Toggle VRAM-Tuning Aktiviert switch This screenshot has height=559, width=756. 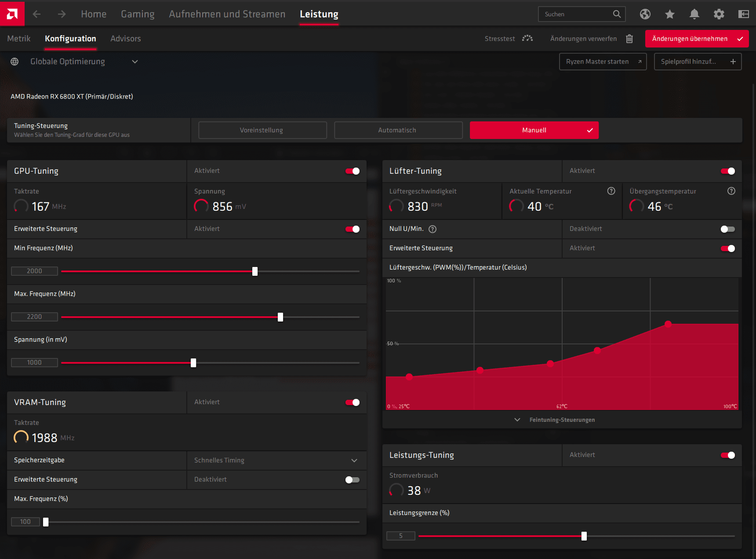pos(353,402)
